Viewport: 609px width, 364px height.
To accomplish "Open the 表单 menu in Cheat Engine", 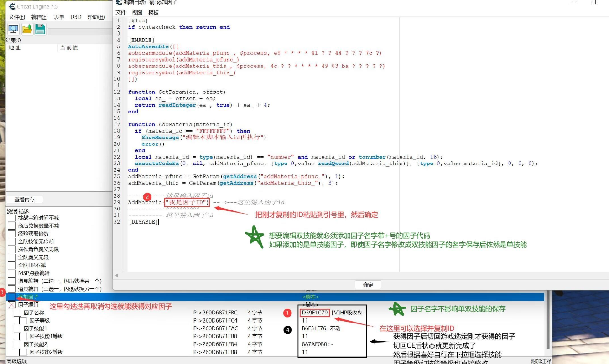I will click(59, 17).
